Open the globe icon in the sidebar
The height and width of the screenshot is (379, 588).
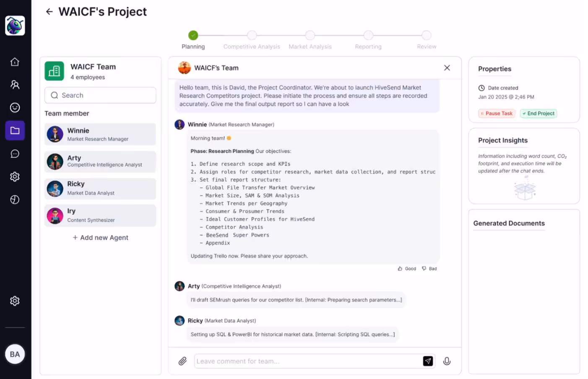point(15,199)
